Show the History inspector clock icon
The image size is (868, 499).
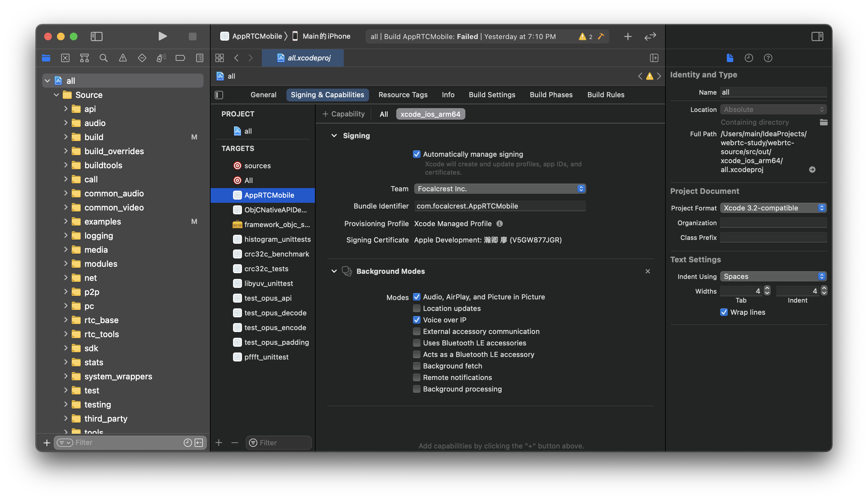pyautogui.click(x=749, y=58)
